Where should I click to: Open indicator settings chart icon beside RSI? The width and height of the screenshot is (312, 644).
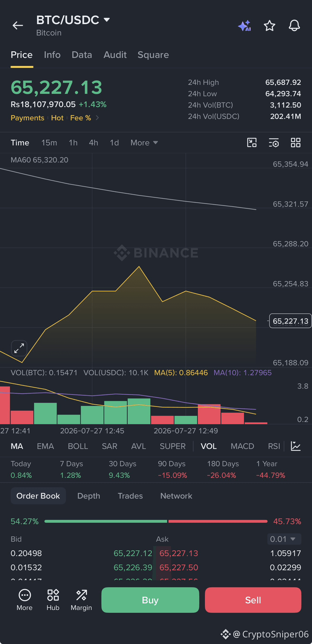(296, 446)
